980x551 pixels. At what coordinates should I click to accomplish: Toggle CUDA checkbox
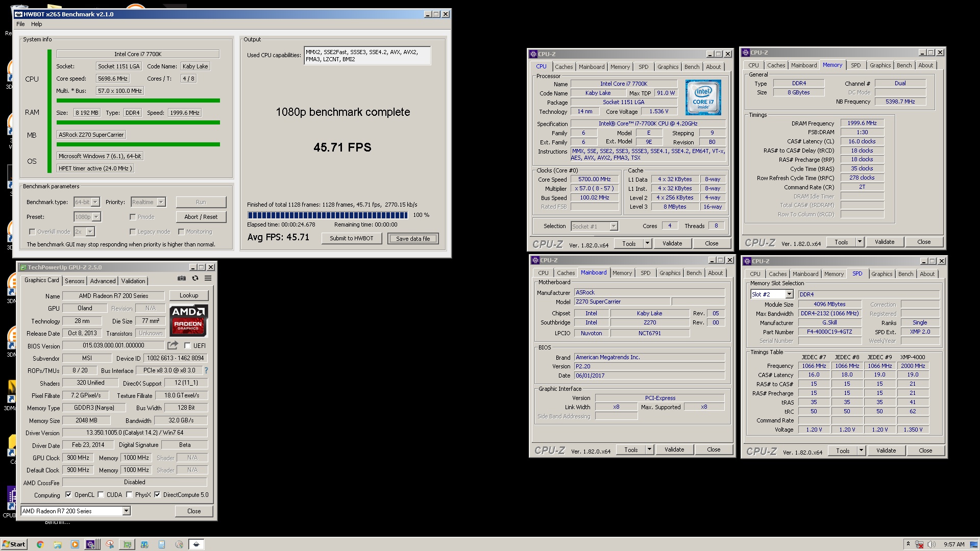click(x=101, y=494)
